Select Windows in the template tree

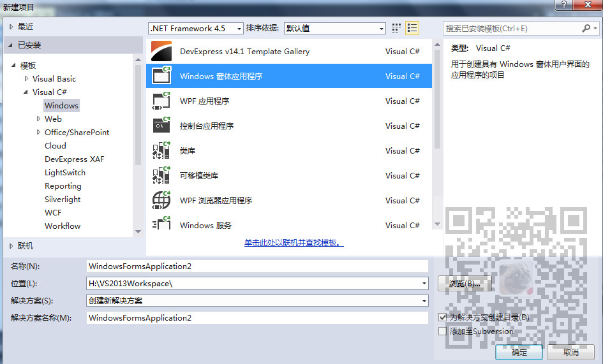click(x=61, y=105)
